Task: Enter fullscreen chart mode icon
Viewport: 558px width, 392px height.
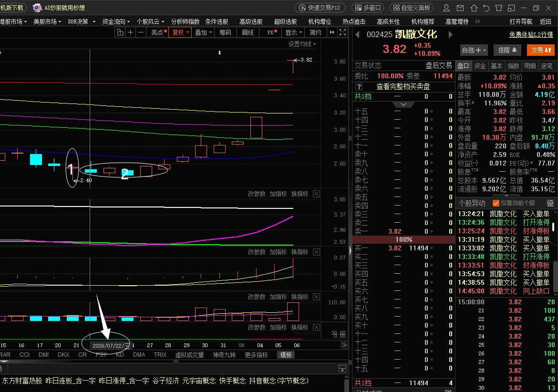Action: [343, 32]
